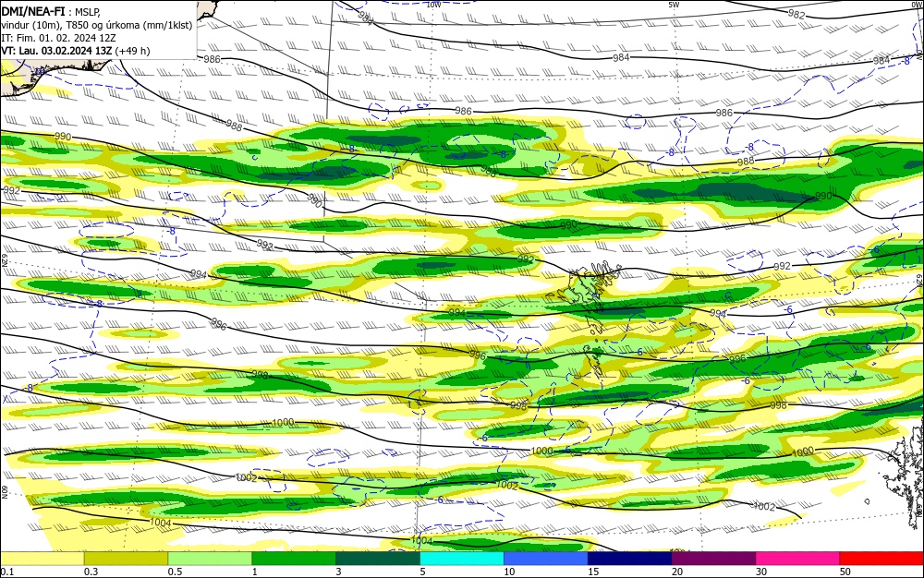Click the "50" legend value
The width and height of the screenshot is (924, 578).
click(845, 572)
